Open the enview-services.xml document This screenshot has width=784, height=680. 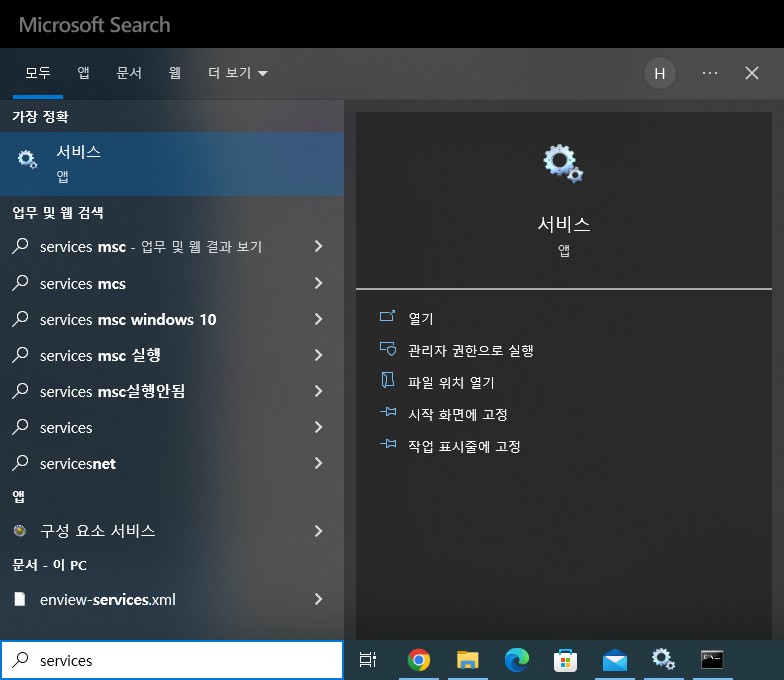coord(172,599)
